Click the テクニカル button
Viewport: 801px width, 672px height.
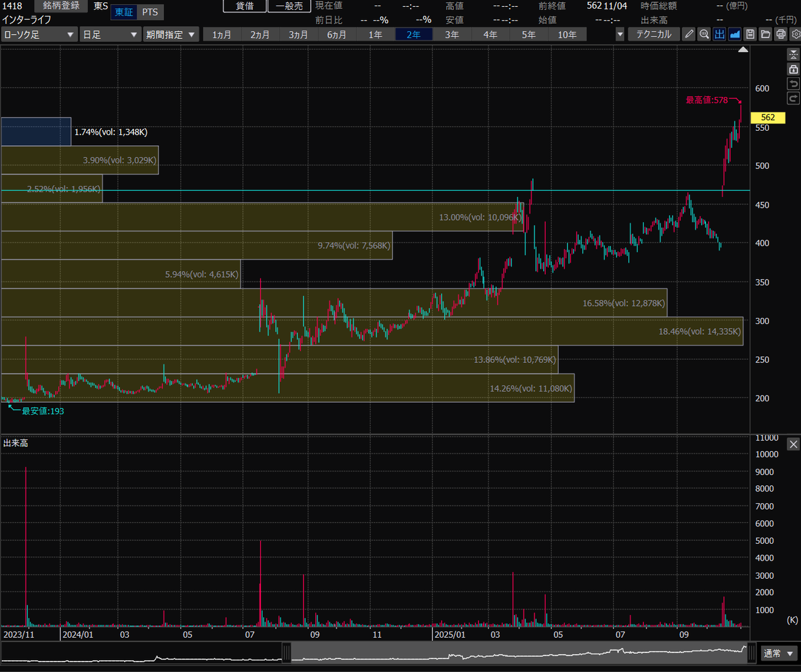pos(653,34)
